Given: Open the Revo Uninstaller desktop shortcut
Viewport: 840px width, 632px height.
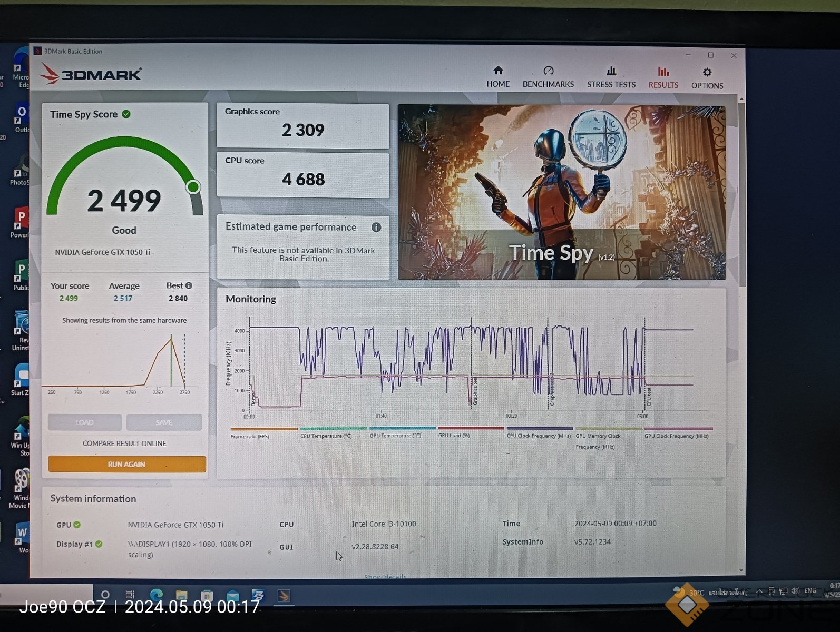Looking at the screenshot, I should [x=21, y=331].
